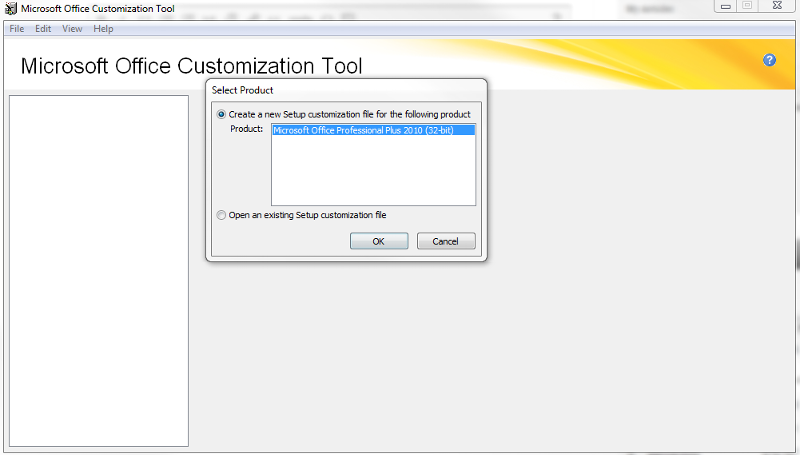
Task: Click the Office Customization Tool title bar icon
Action: coord(11,8)
